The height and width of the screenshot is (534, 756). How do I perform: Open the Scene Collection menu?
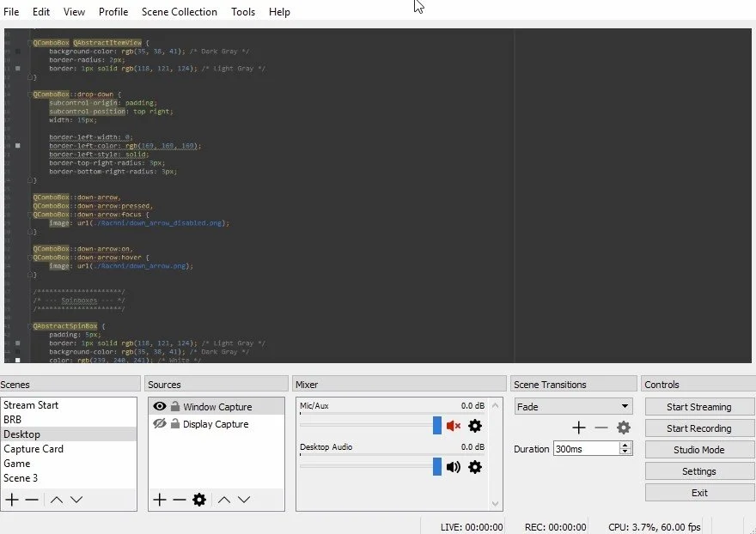179,12
